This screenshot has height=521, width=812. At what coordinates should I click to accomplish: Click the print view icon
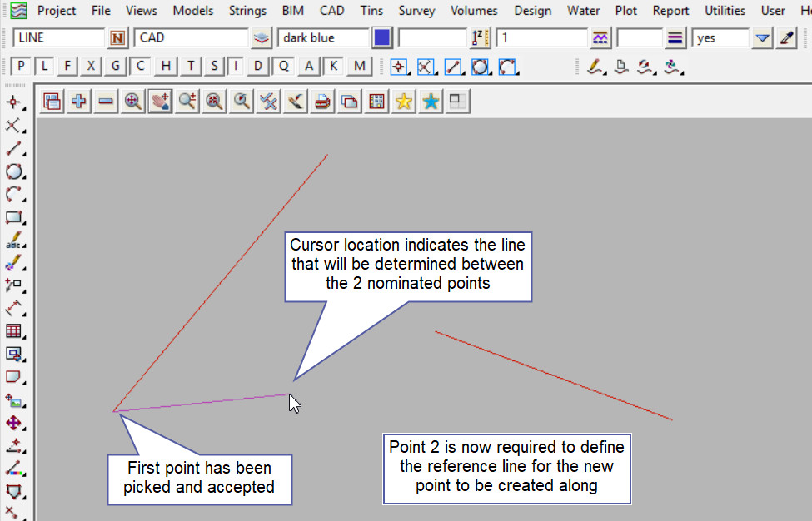(323, 102)
